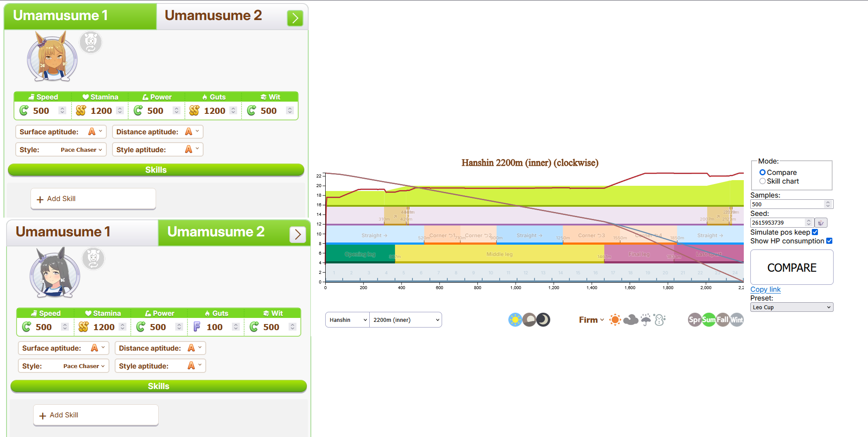Adjust the Wit stepper in top panel
The image size is (868, 437).
pos(290,110)
